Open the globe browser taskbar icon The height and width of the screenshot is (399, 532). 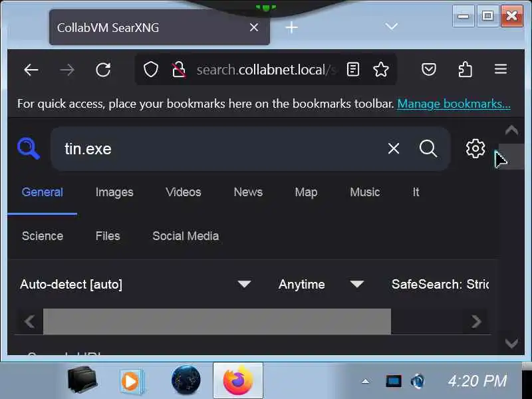click(x=186, y=380)
